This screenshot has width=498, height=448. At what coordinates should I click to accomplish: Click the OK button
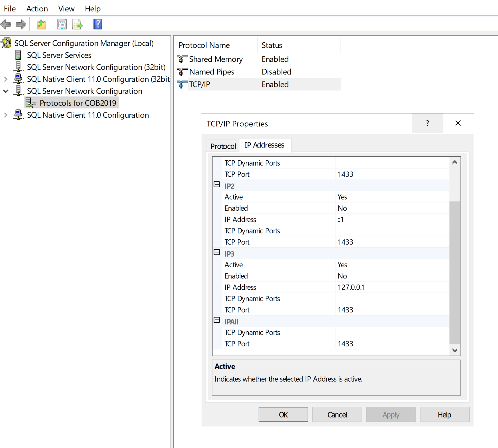point(283,415)
